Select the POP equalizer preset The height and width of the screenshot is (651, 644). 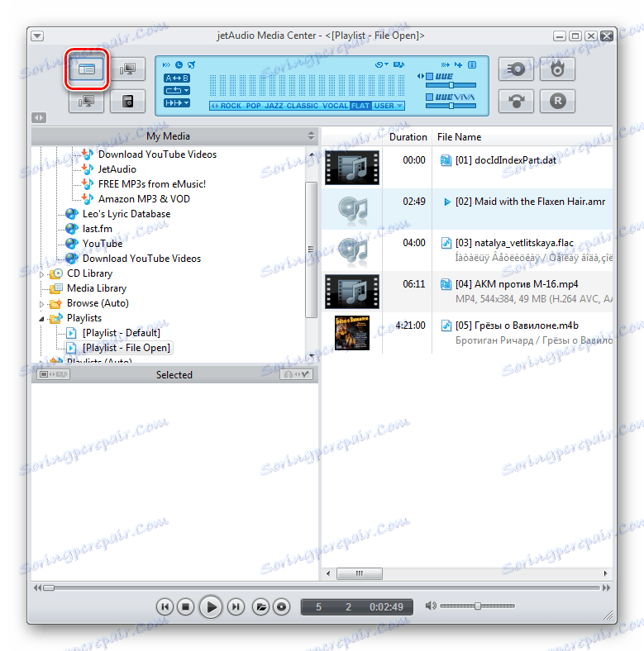point(253,106)
